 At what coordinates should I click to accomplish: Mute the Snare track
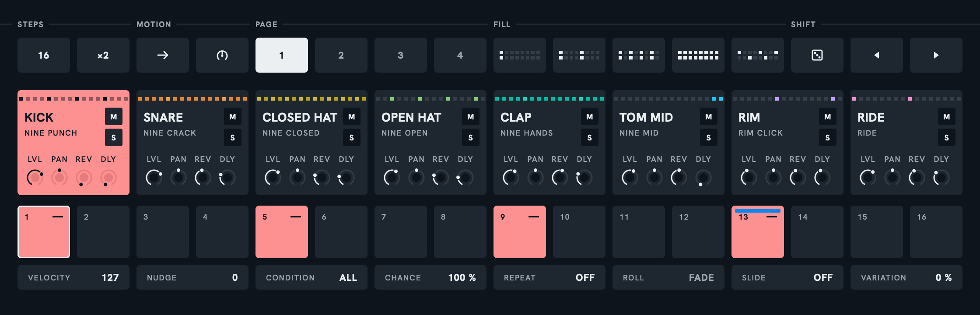pos(233,117)
